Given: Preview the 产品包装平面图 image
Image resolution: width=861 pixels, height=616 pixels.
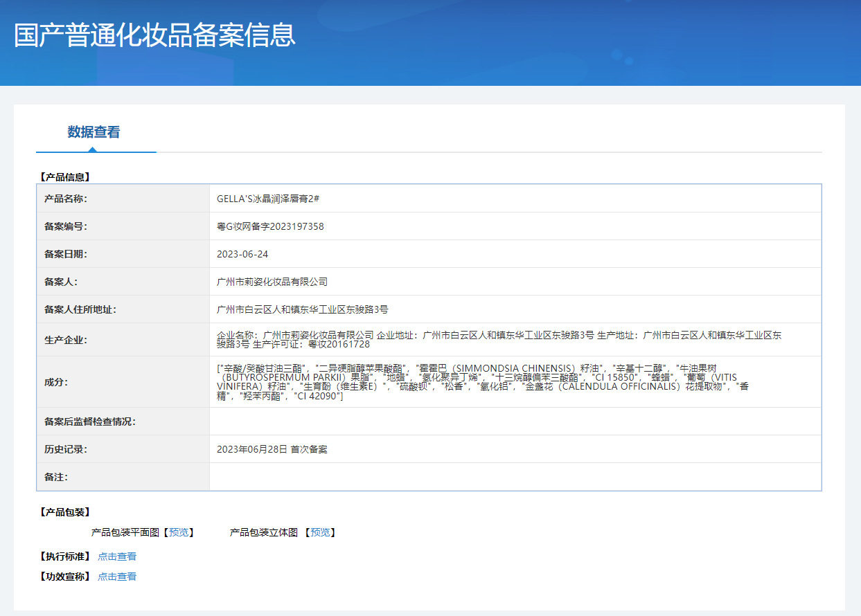Looking at the screenshot, I should click(178, 532).
